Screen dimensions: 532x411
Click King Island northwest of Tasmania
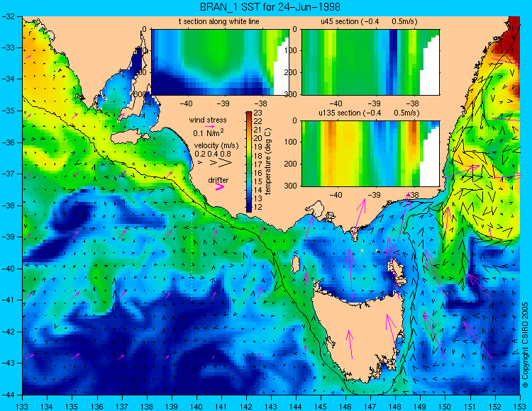click(296, 264)
